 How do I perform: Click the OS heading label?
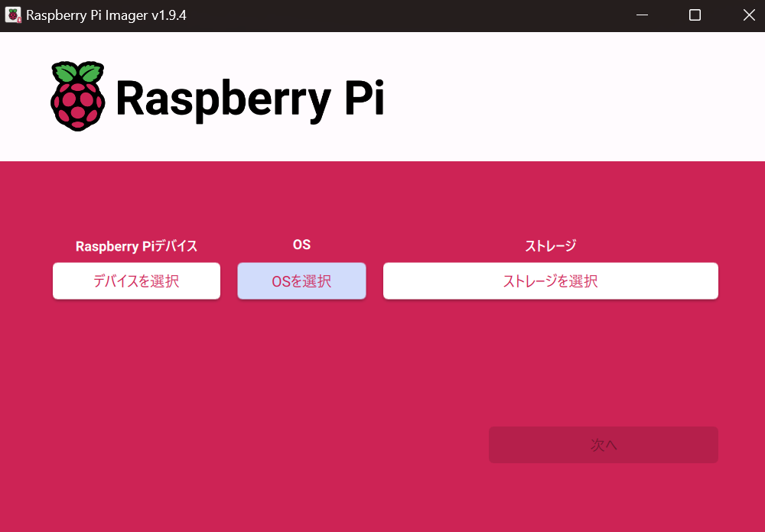(x=301, y=245)
